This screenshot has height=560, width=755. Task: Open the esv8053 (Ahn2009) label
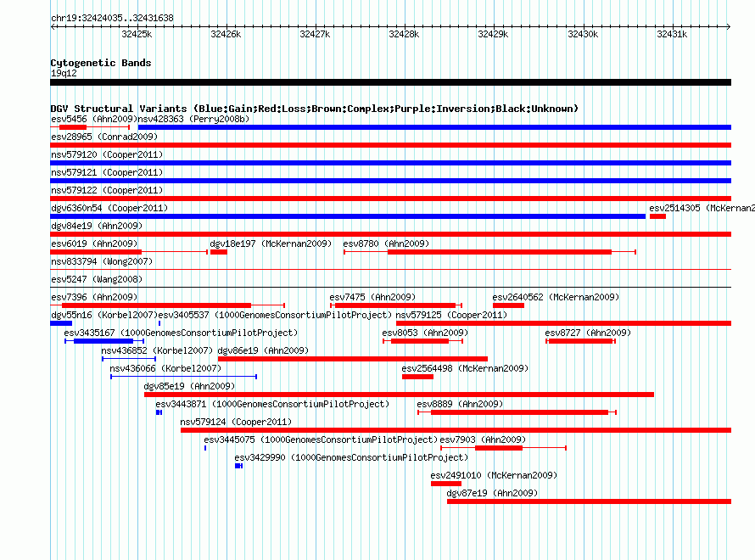[425, 333]
